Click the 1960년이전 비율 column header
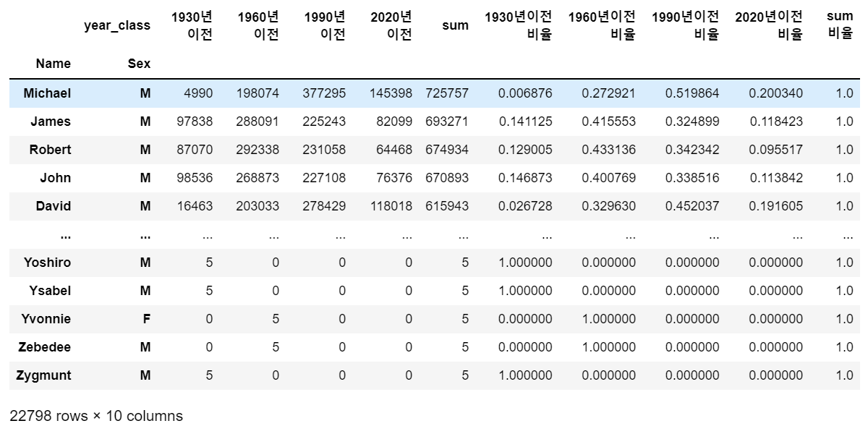This screenshot has width=868, height=426. tap(602, 25)
